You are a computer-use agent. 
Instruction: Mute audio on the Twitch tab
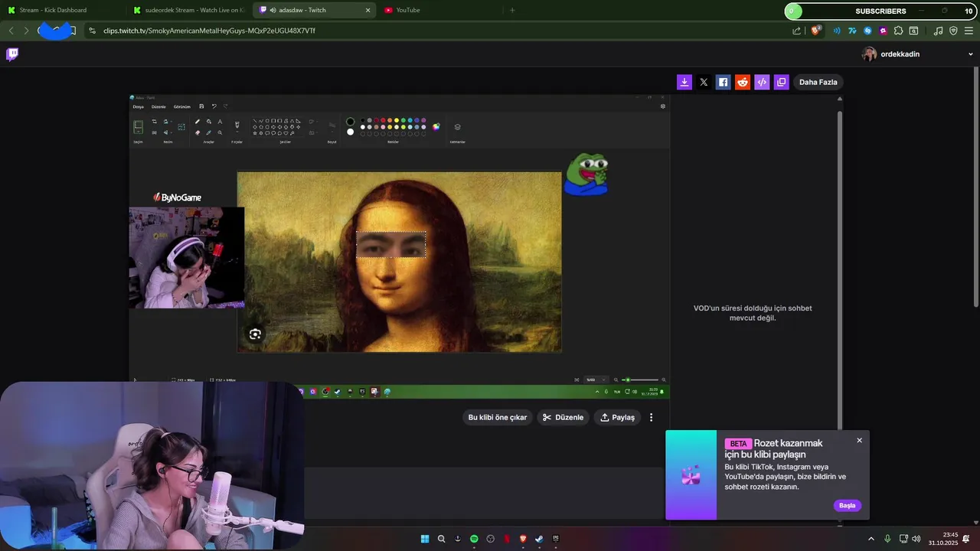coord(273,10)
